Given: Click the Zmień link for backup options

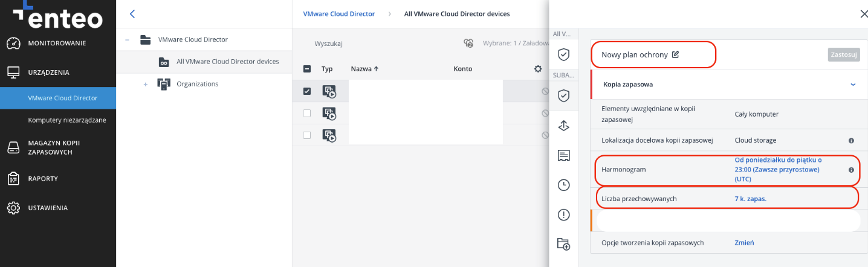Looking at the screenshot, I should tap(744, 243).
